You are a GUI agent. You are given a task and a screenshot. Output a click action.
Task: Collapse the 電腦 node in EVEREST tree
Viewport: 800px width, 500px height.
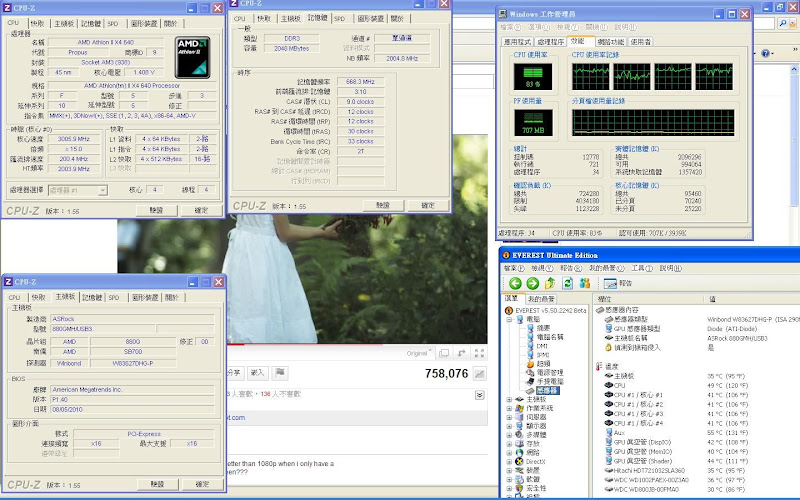(509, 319)
